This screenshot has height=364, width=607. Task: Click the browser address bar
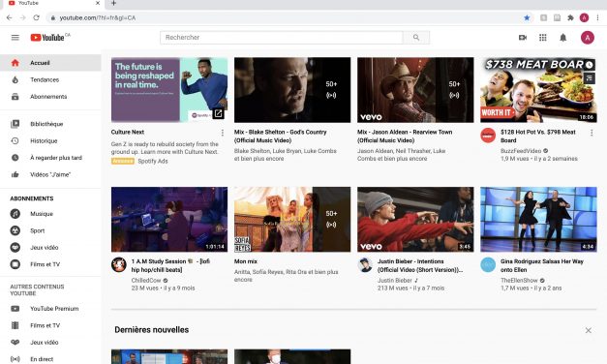coord(287,17)
